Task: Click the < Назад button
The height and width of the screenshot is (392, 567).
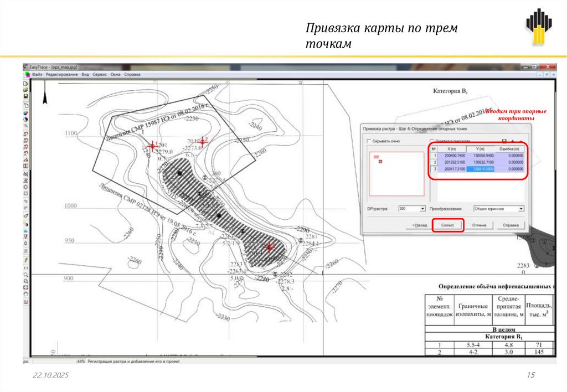Action: pos(420,225)
